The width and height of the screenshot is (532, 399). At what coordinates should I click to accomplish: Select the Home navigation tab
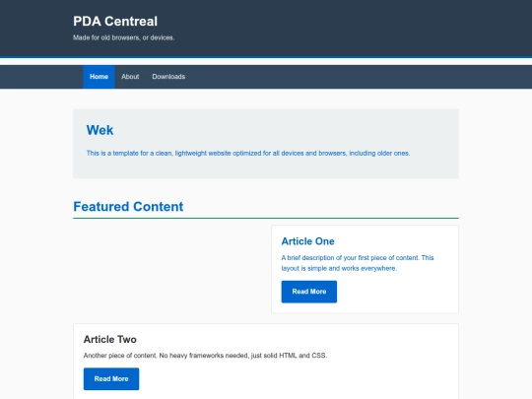click(x=99, y=77)
